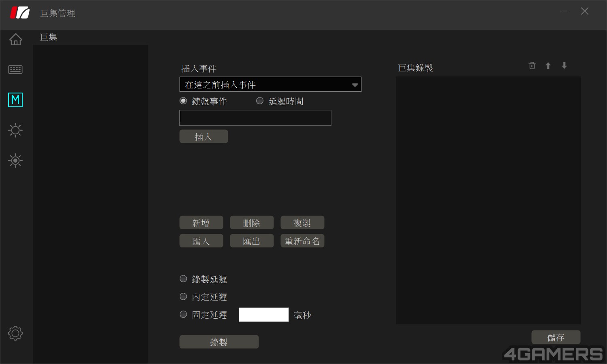This screenshot has height=364, width=607.
Task: Enable the 固定延遲 option
Action: [183, 314]
